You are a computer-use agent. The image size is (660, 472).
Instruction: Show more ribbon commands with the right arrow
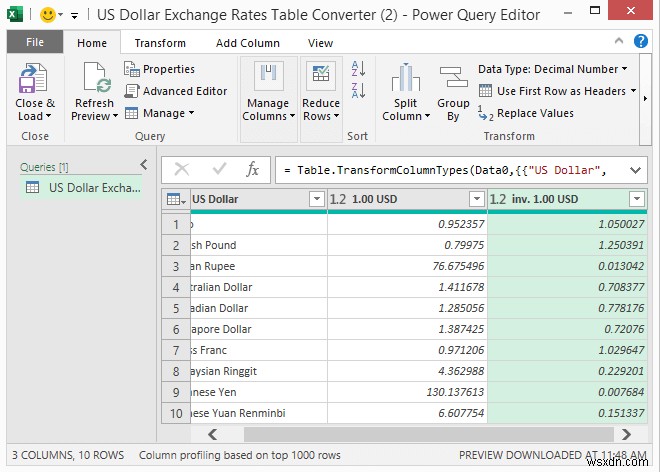[x=645, y=99]
